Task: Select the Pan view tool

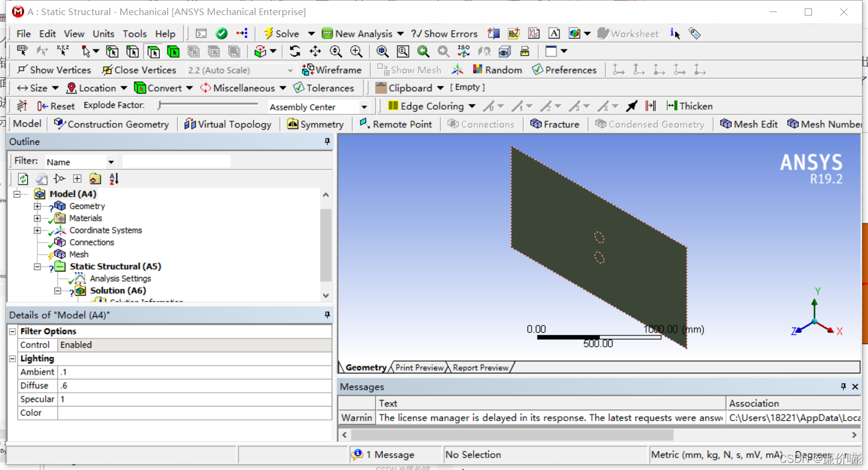Action: tap(315, 51)
